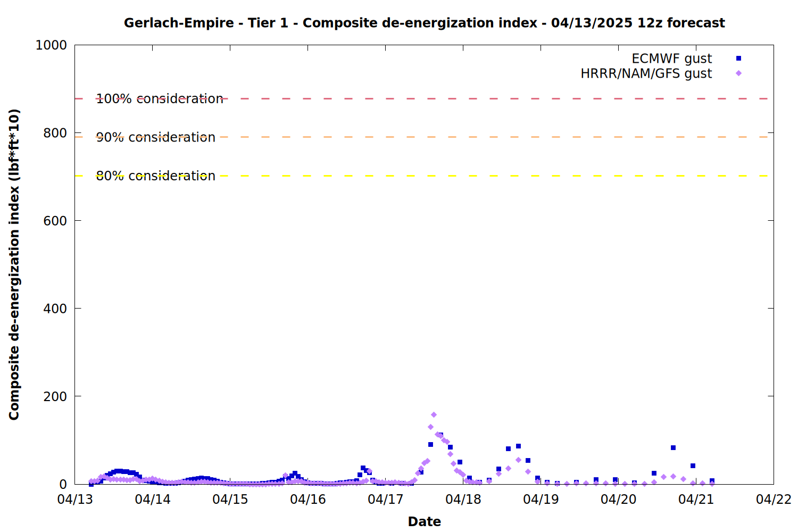Image resolution: width=798 pixels, height=532 pixels.
Task: Click the 04/22 date tick label
Action: [x=774, y=500]
